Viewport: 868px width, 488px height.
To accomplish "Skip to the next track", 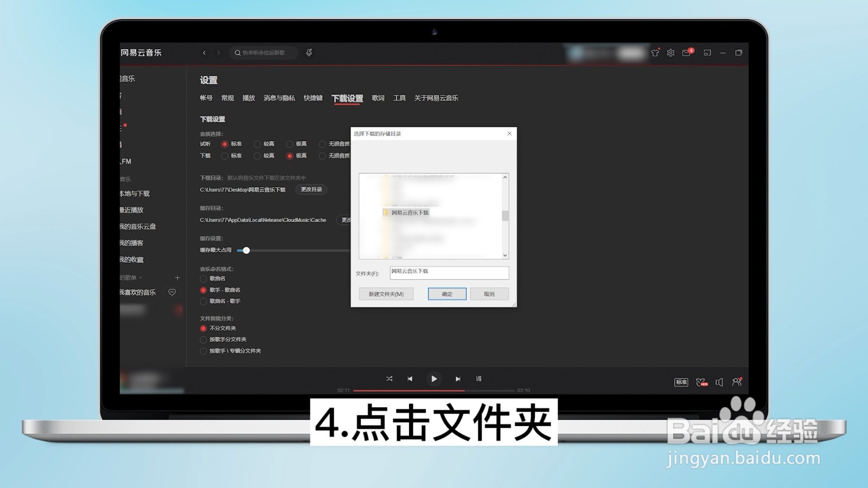I will tap(458, 379).
